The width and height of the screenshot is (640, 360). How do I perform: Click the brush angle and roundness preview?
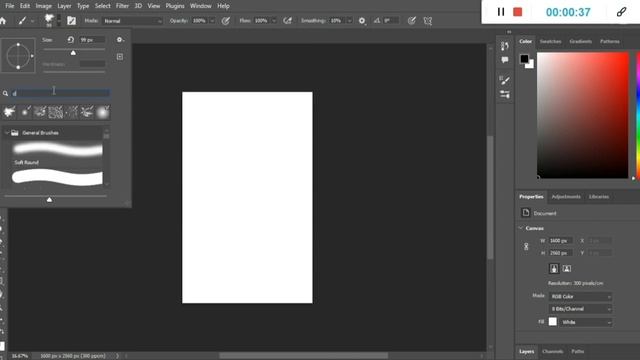coord(18,56)
